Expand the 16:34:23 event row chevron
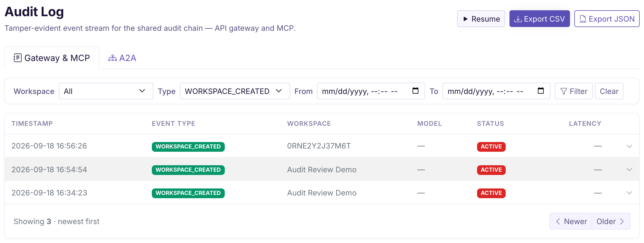Viewport: 644px width, 243px height. point(629,193)
